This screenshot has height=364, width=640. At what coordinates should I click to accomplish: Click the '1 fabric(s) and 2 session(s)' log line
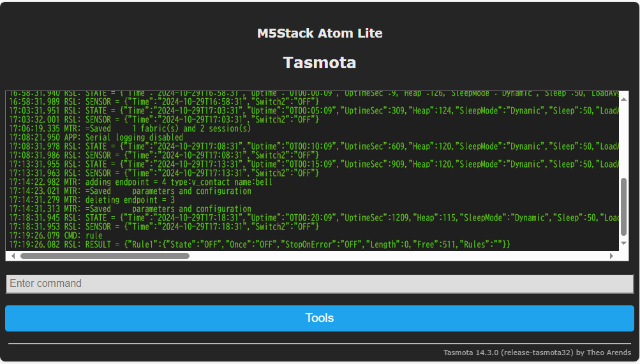click(x=130, y=128)
